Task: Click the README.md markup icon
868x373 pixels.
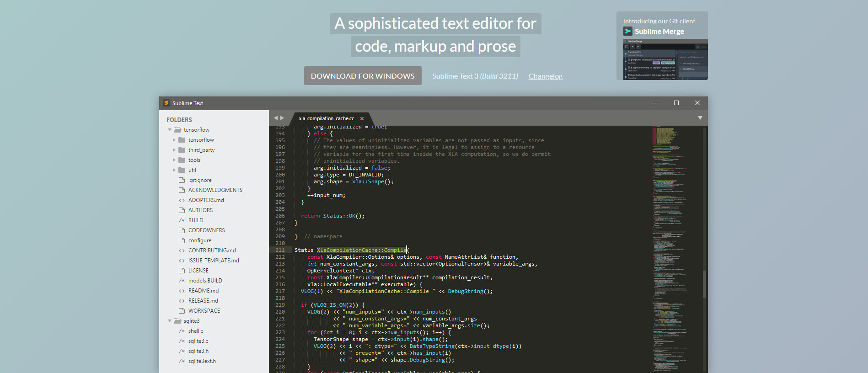Action: (182, 291)
